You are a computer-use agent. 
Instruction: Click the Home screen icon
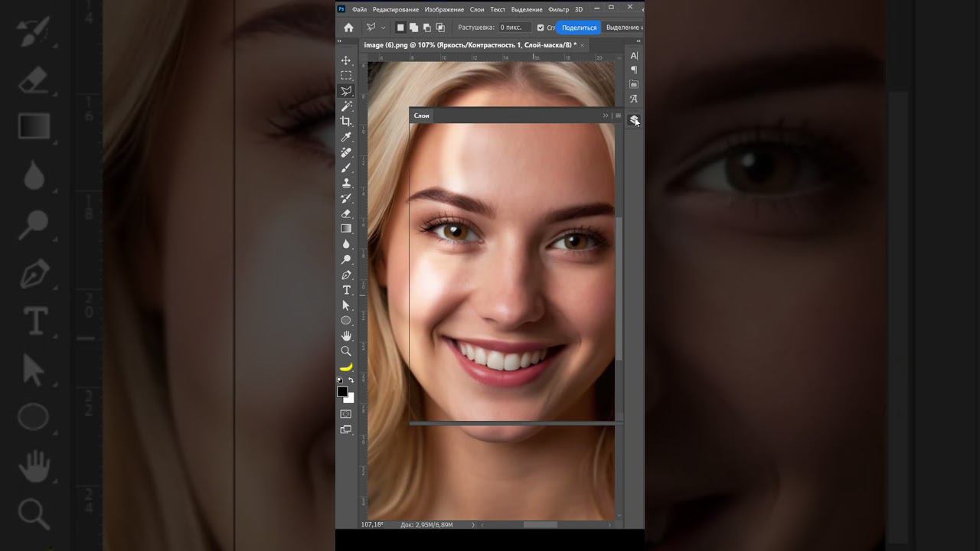coord(348,28)
